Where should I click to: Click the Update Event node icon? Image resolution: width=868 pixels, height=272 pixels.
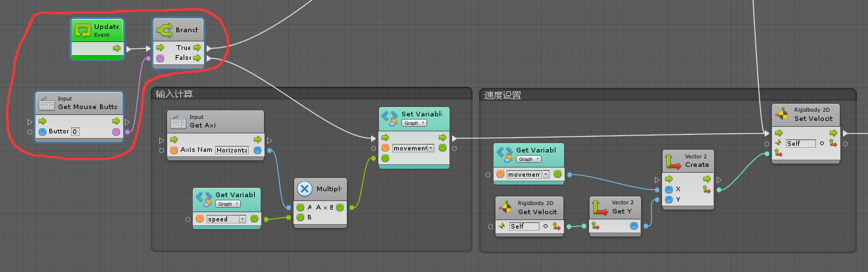pyautogui.click(x=83, y=30)
